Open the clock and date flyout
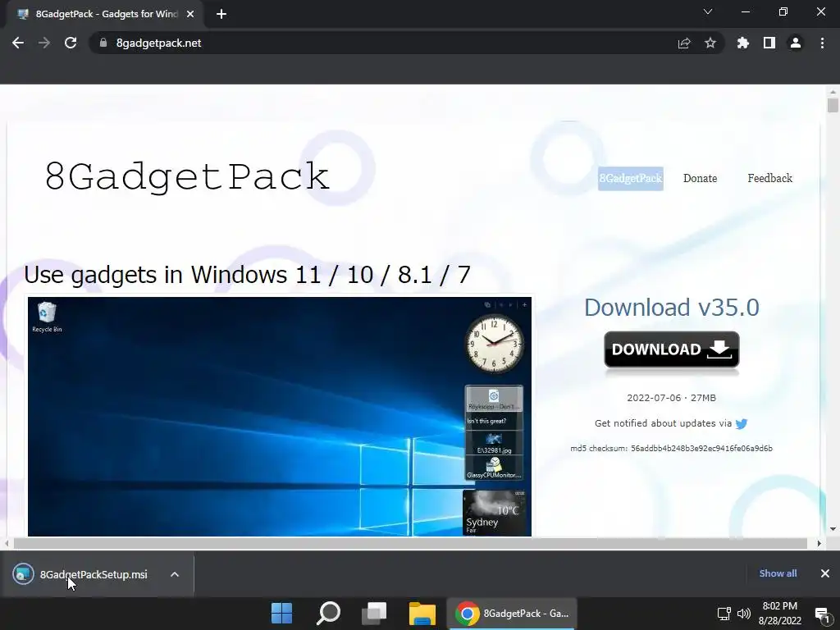840x630 pixels. click(780, 614)
